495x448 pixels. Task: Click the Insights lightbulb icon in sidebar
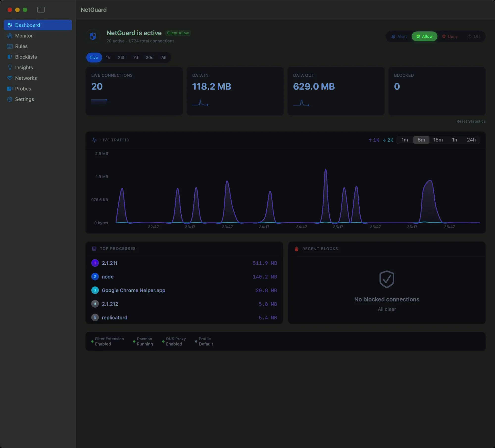coord(10,67)
